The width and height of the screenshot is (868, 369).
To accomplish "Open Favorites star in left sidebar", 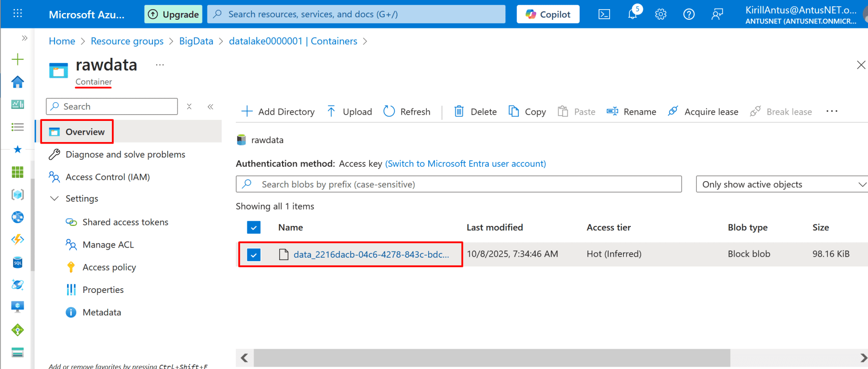I will pos(18,149).
